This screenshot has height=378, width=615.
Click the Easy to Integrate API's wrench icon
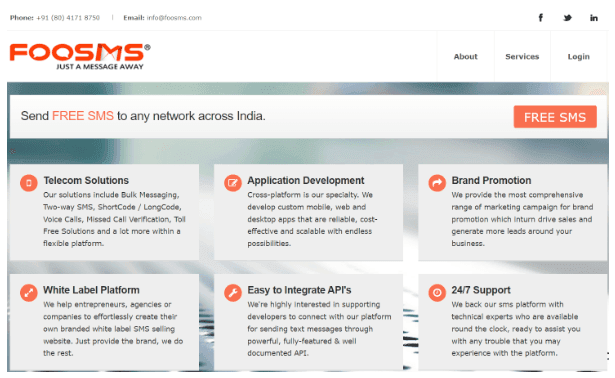233,293
